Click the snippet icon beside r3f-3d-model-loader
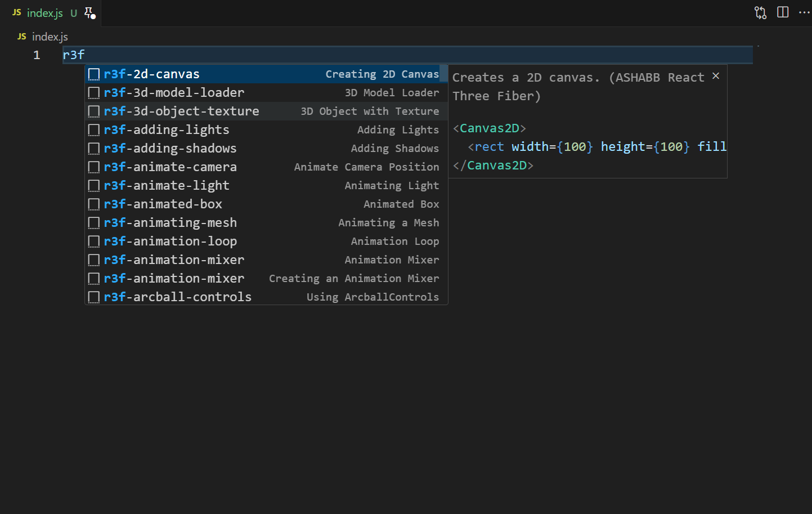Viewport: 812px width, 514px height. [x=94, y=93]
